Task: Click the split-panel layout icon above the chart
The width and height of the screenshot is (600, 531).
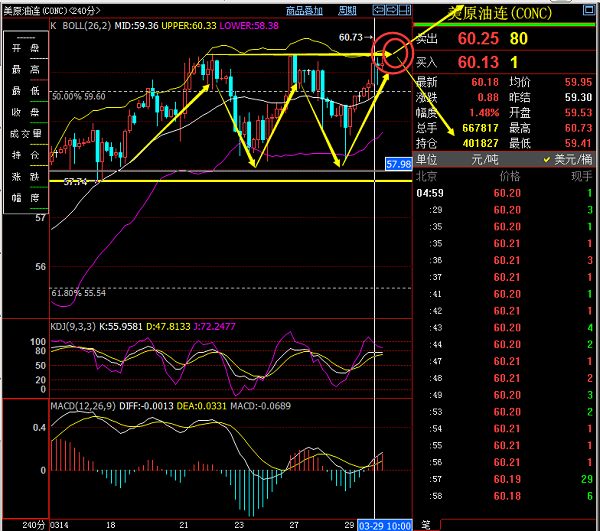Action: coord(404,10)
